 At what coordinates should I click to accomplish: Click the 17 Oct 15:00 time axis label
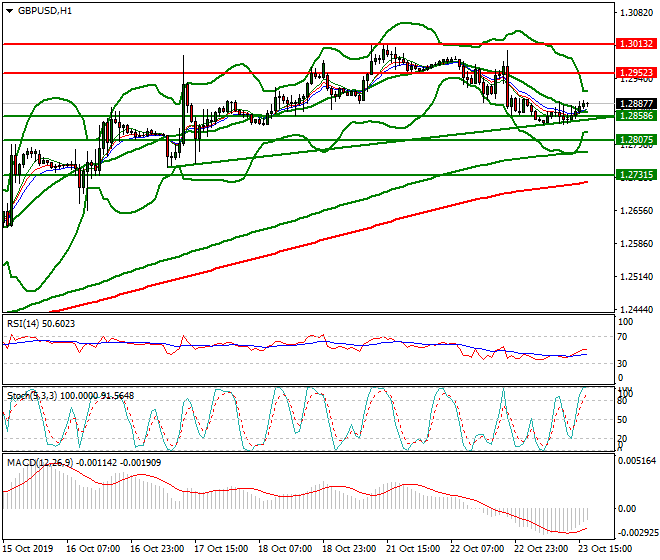click(x=221, y=549)
